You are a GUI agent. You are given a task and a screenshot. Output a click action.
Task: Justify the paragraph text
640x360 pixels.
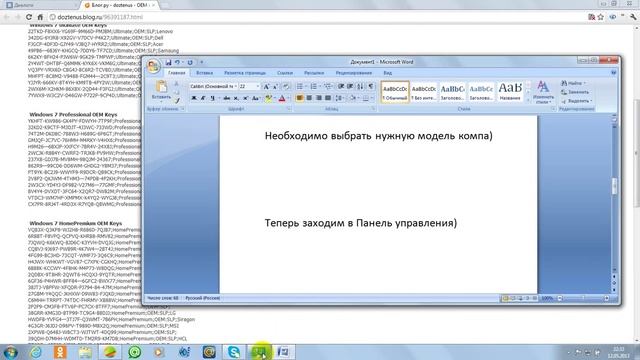328,98
